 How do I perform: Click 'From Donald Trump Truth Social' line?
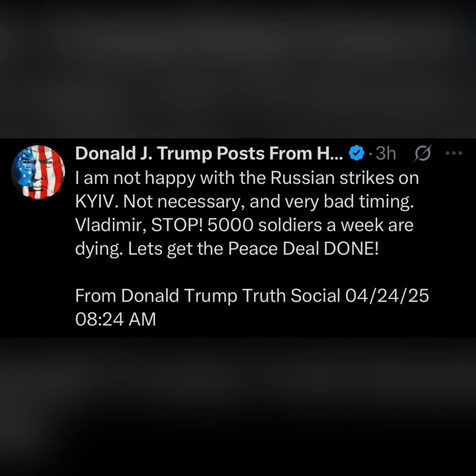pyautogui.click(x=208, y=296)
